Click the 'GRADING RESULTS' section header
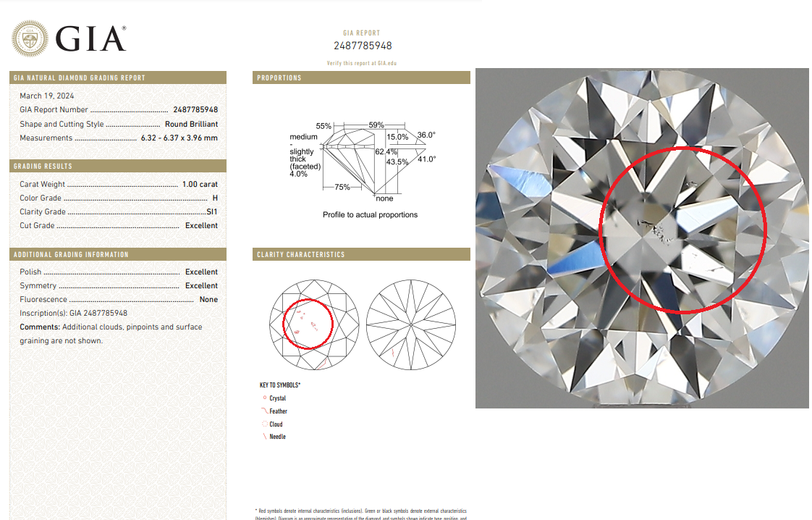This screenshot has height=520, width=812. tap(118, 166)
